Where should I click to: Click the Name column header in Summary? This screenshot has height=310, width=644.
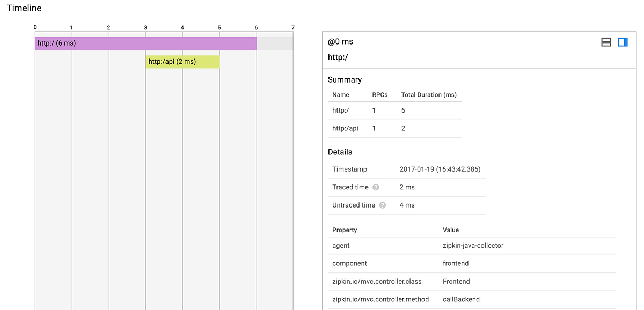[x=341, y=94]
